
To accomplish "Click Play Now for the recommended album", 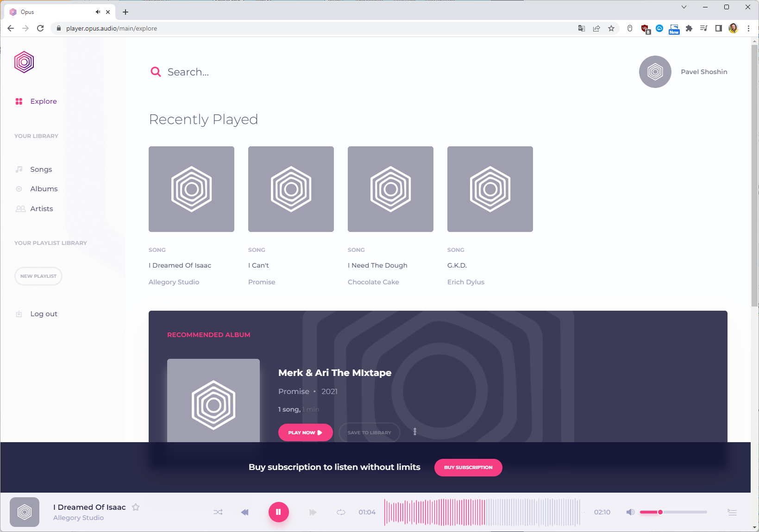I will click(x=306, y=432).
